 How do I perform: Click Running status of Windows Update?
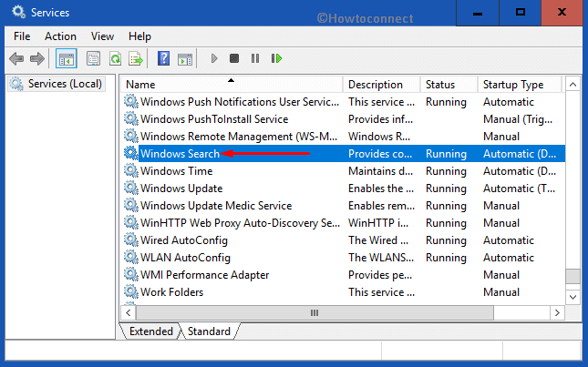click(x=446, y=188)
